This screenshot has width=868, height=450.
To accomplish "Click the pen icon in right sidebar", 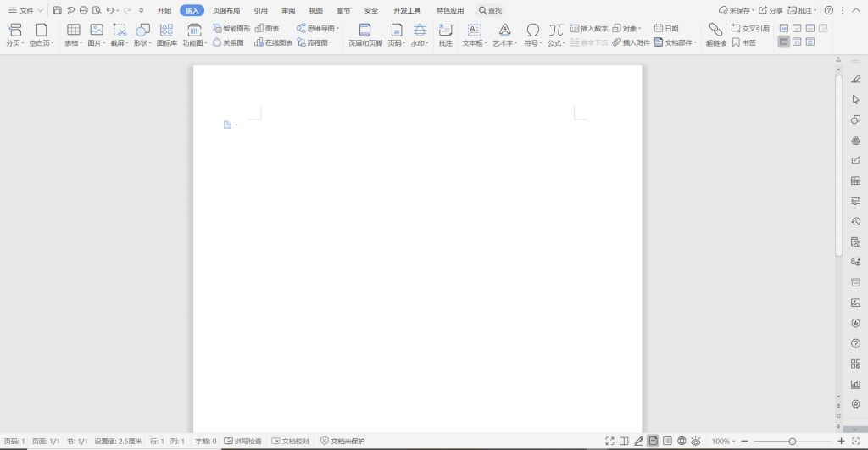I will pos(856,79).
